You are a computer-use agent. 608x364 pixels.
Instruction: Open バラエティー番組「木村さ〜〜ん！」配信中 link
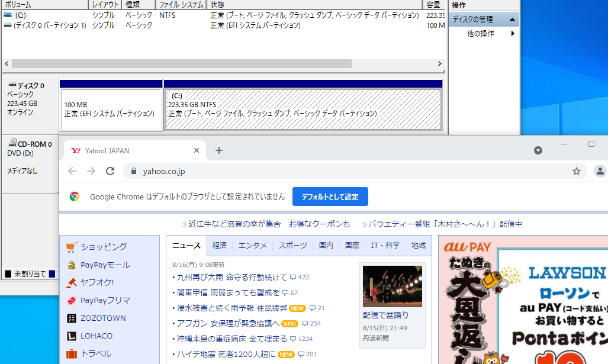(x=445, y=224)
